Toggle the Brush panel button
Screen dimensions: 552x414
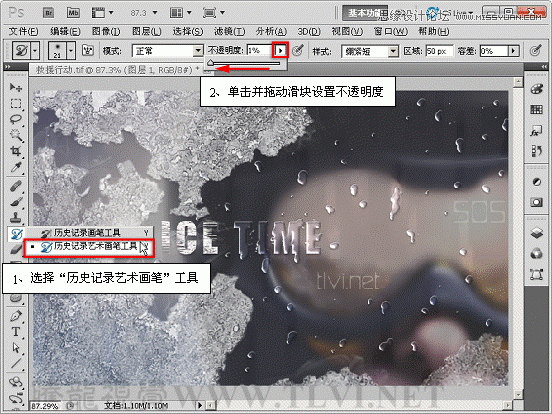[x=88, y=51]
